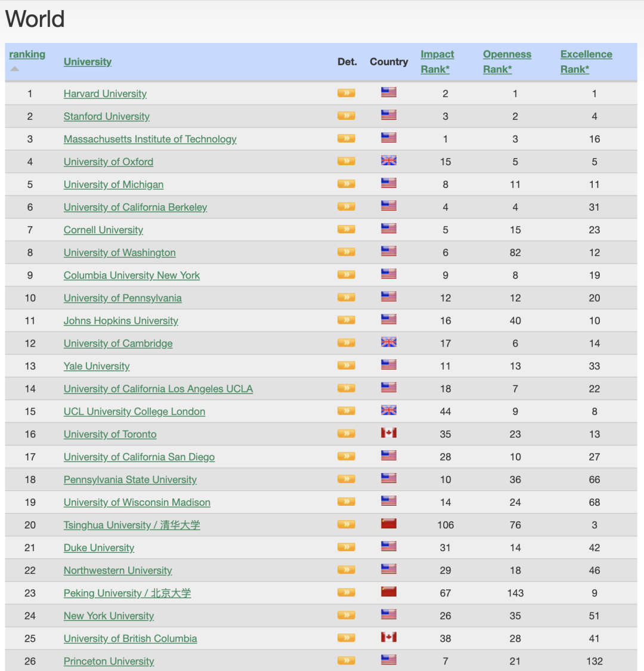Click details arrow for Duke University

pos(346,546)
